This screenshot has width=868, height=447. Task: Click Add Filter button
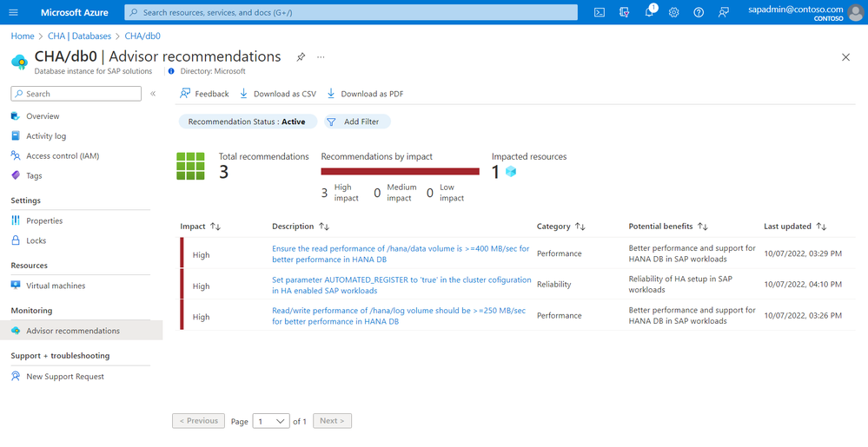(358, 122)
